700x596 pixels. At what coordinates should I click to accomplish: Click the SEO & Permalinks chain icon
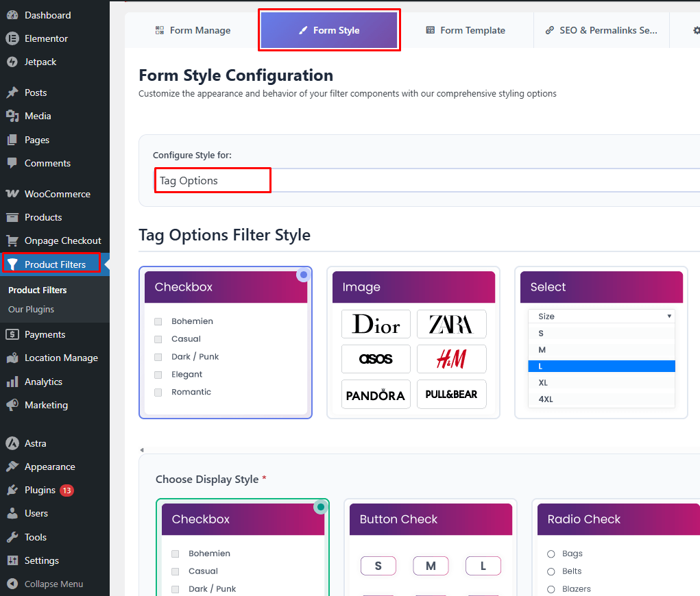click(x=550, y=30)
